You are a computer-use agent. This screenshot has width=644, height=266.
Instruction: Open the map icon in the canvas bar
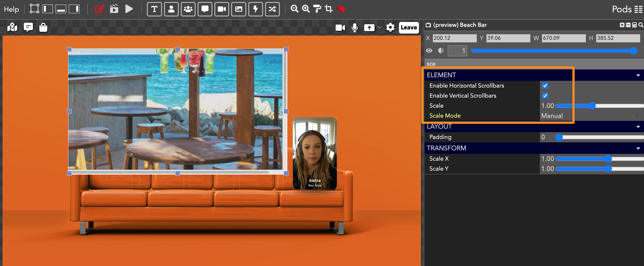point(12,27)
